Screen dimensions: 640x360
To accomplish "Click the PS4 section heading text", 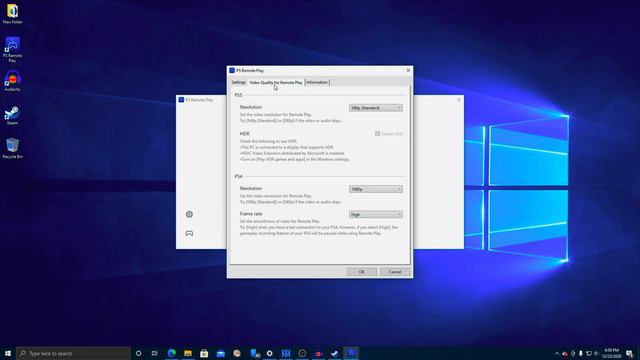I will (238, 176).
